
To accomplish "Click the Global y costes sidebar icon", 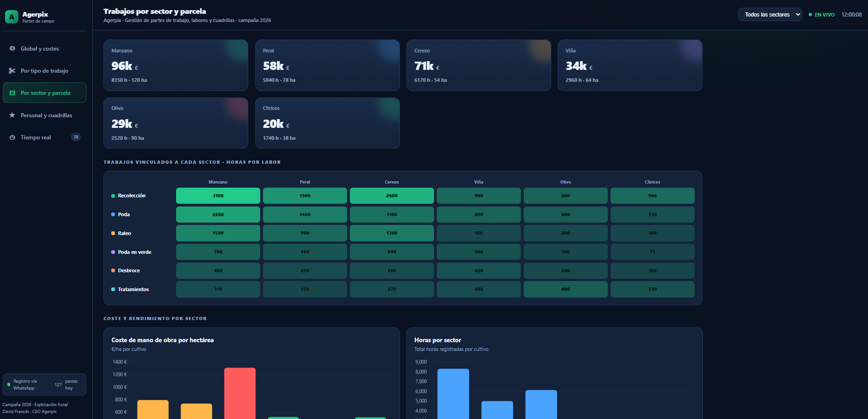I will tap(12, 48).
